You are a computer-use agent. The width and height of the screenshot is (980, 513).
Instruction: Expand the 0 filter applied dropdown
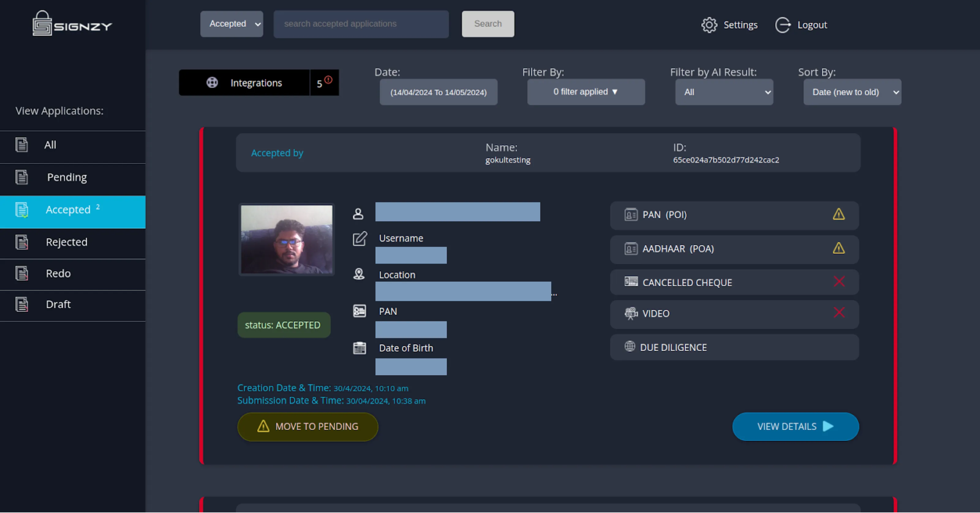point(586,92)
